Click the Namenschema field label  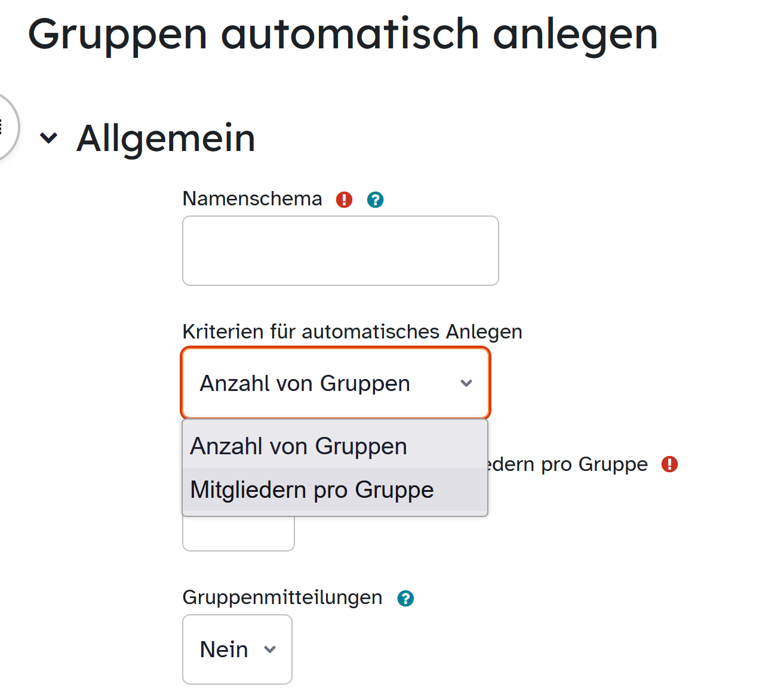pos(252,199)
